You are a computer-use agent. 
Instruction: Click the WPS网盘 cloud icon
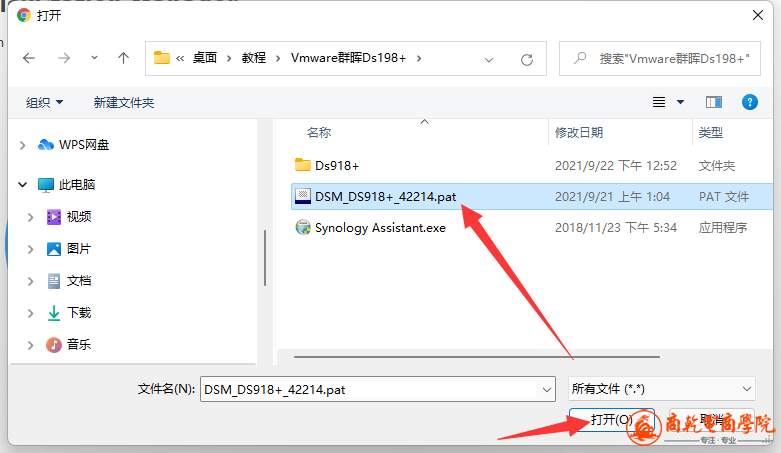[46, 145]
